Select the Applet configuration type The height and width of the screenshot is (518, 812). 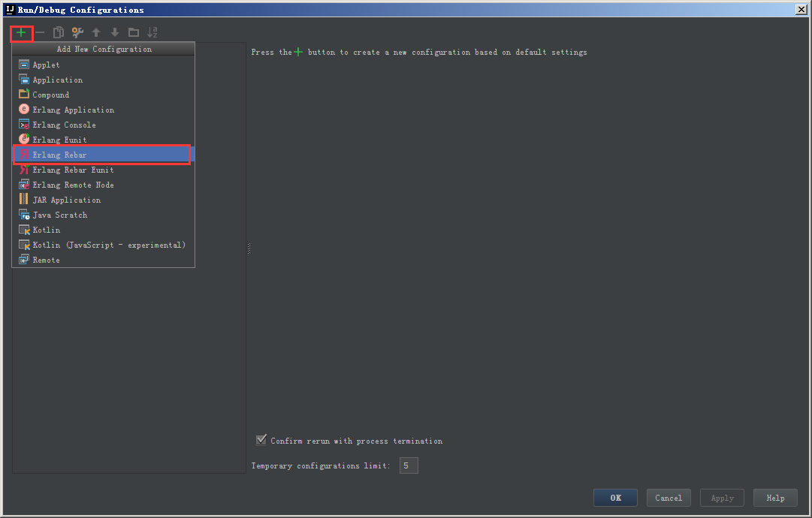47,65
